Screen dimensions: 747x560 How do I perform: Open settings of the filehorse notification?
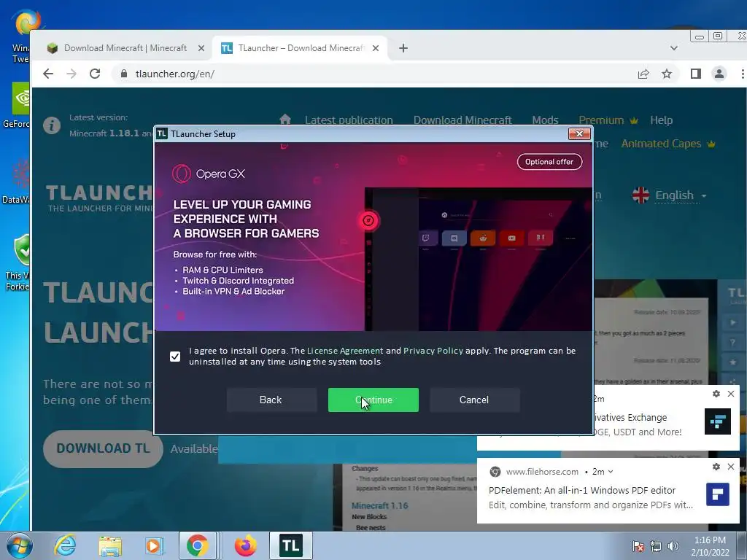(x=716, y=467)
